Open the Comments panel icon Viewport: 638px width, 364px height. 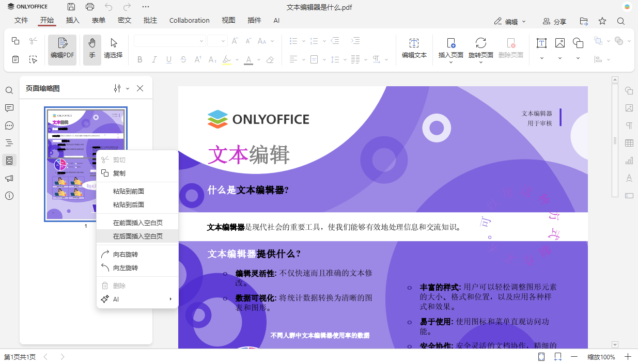click(9, 108)
